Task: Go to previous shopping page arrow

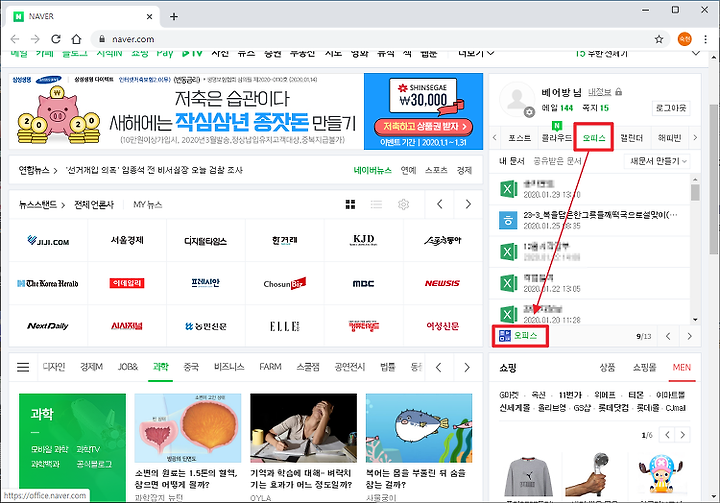Action: tap(667, 435)
